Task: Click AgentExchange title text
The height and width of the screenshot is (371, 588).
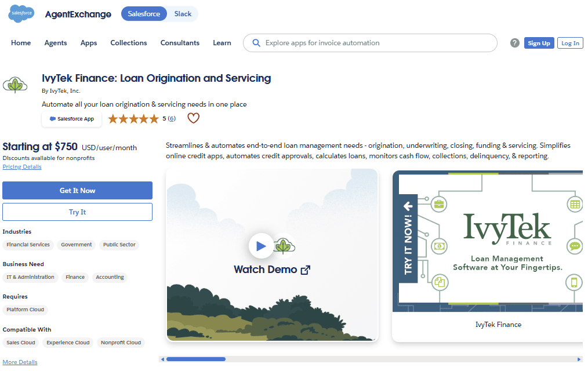Action: tap(78, 14)
